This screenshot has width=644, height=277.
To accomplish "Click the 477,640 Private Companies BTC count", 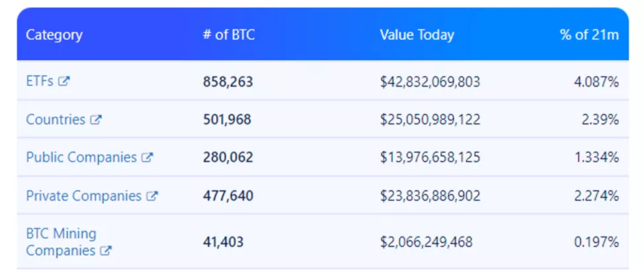I will [227, 196].
